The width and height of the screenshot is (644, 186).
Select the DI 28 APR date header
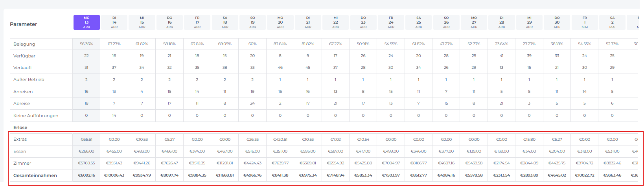(502, 22)
